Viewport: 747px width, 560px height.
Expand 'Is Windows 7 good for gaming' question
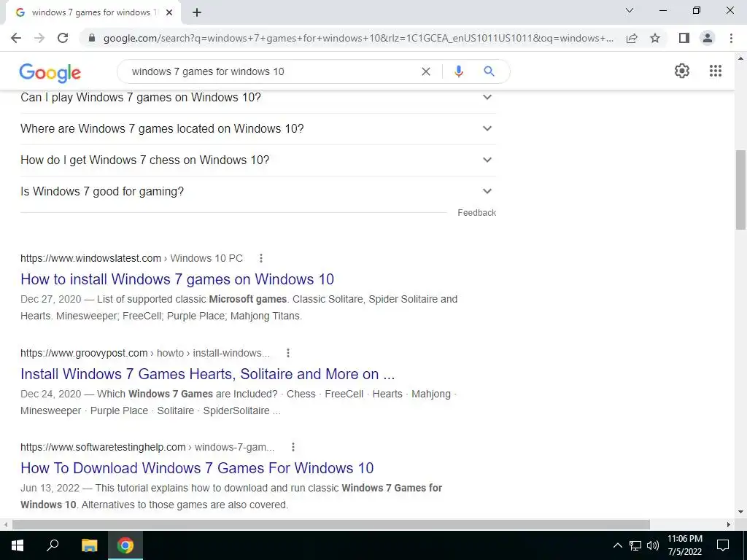258,192
